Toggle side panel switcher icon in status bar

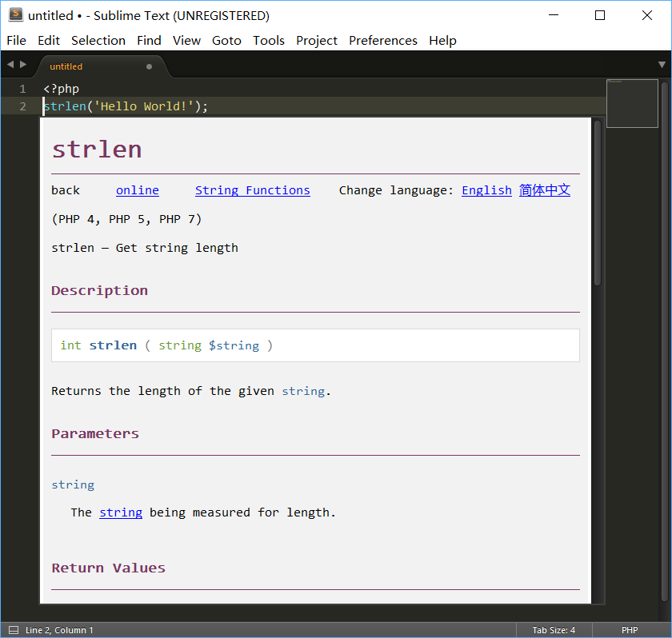[14, 630]
